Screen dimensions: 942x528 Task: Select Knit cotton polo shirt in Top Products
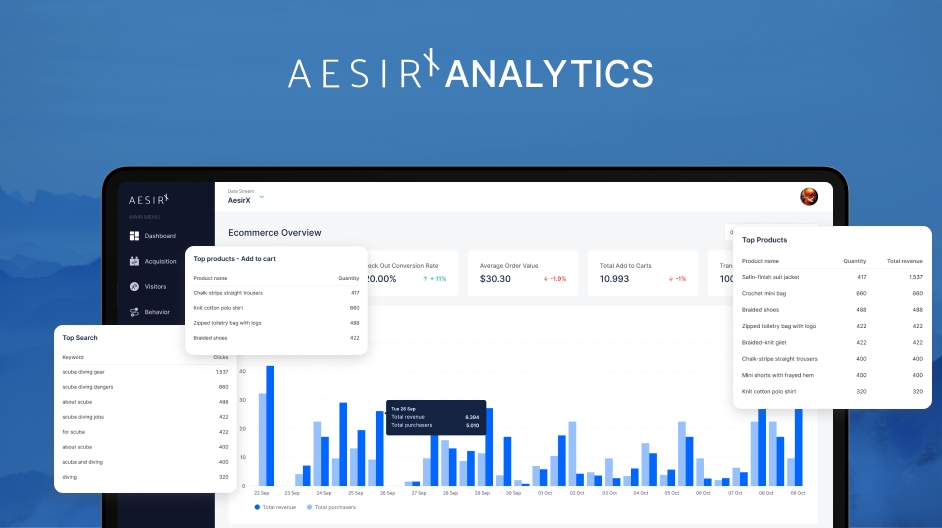832,391
